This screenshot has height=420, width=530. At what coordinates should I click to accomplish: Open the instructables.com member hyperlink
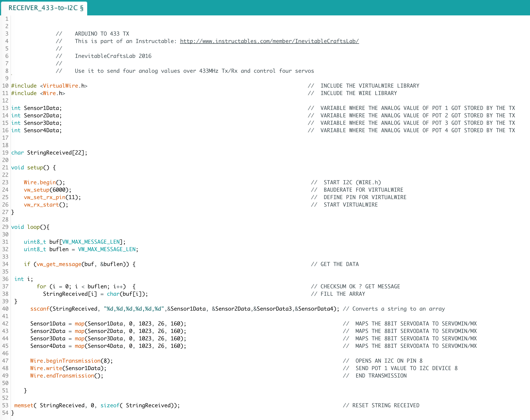pos(269,41)
